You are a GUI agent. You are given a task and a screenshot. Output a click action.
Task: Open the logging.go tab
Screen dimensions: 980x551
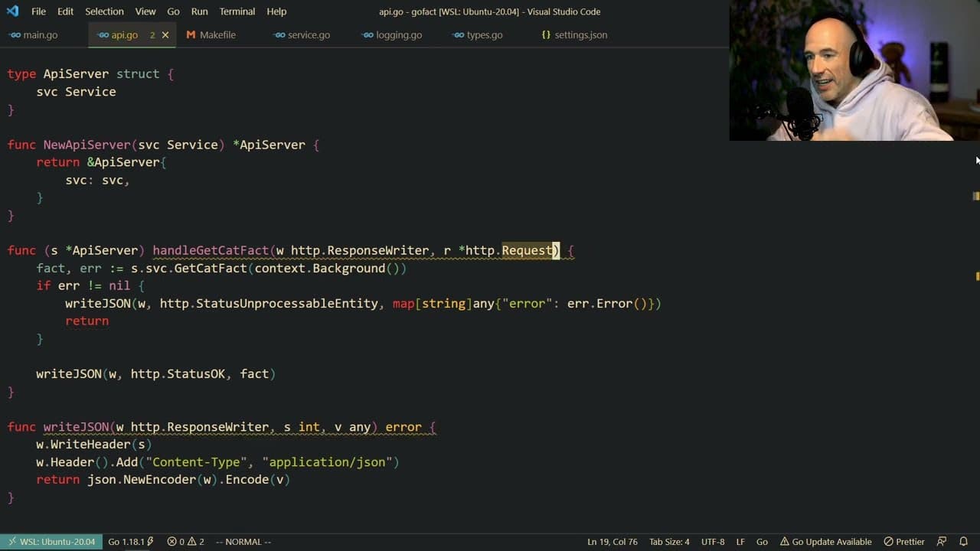398,35
